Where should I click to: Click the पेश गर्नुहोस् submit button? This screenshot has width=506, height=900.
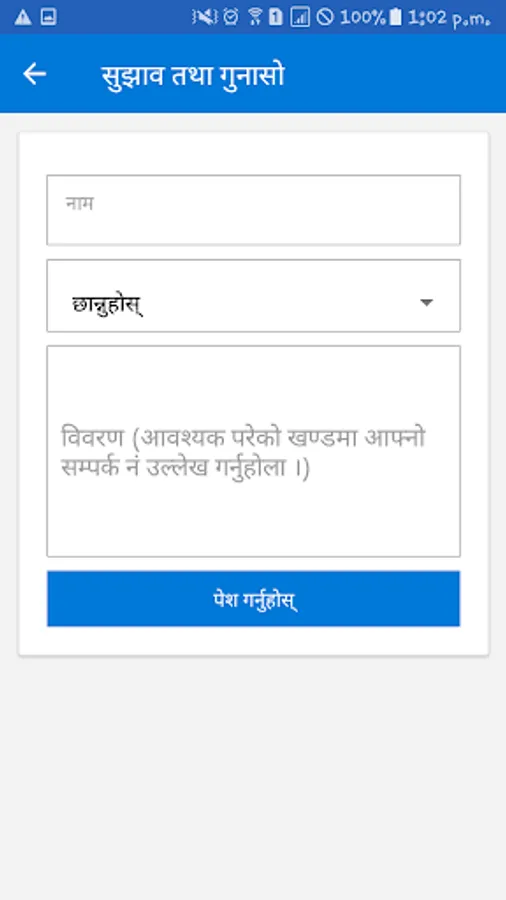253,599
